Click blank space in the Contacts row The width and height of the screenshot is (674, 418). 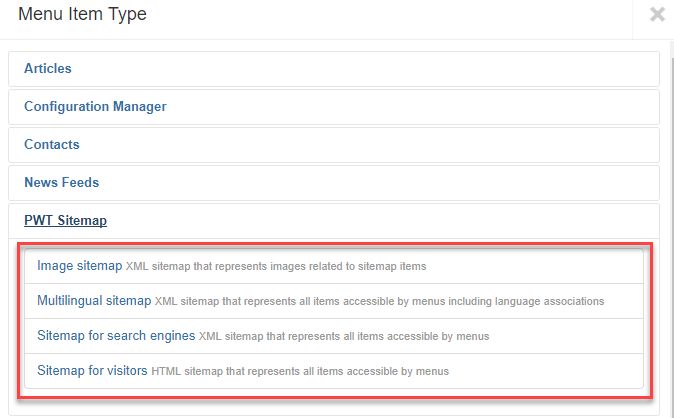pos(400,145)
